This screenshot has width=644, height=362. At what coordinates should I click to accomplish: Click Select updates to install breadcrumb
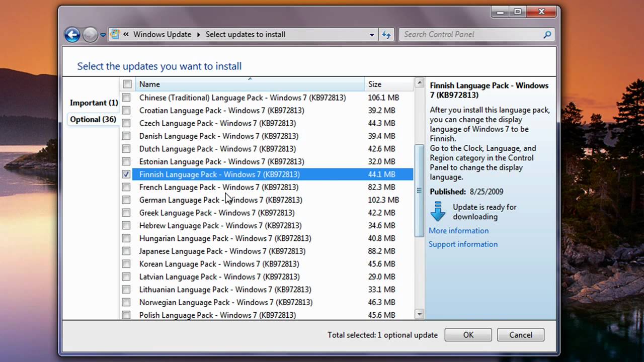click(x=245, y=35)
